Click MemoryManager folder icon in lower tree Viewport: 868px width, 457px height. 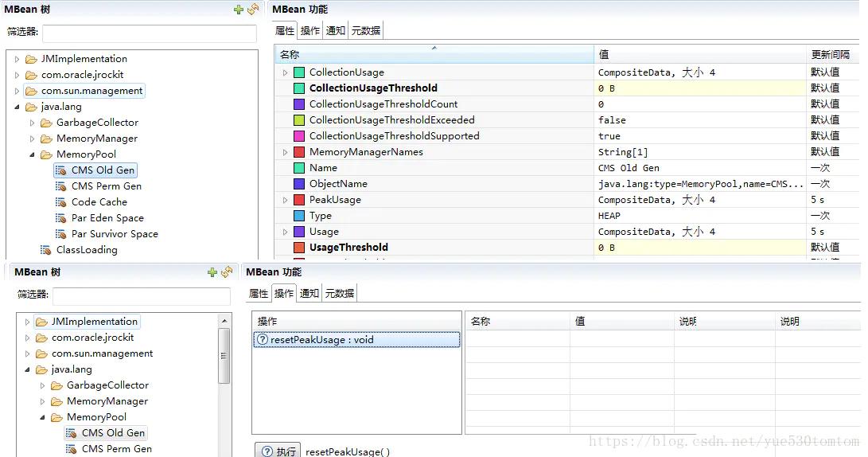(x=57, y=401)
